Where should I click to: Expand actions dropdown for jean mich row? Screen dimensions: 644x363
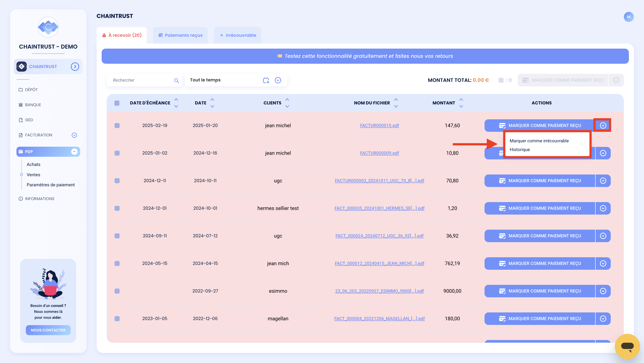click(603, 264)
